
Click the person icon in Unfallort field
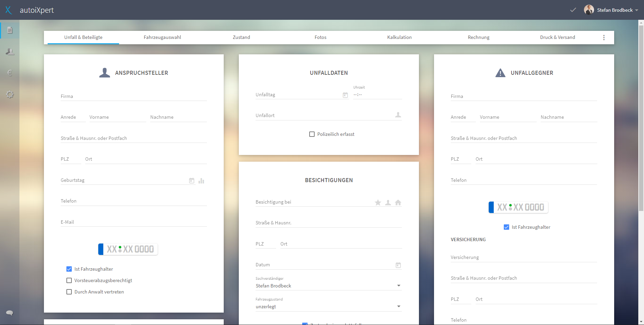[398, 115]
